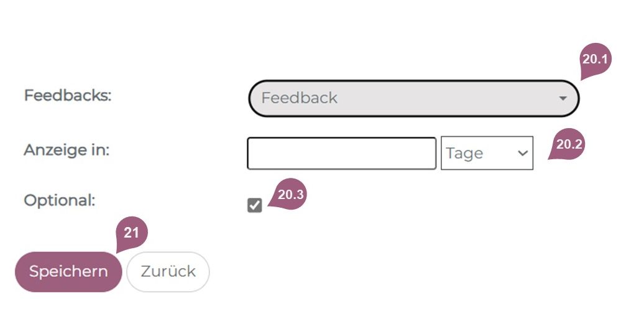
Task: Click the "Optional:" label
Action: pos(60,200)
